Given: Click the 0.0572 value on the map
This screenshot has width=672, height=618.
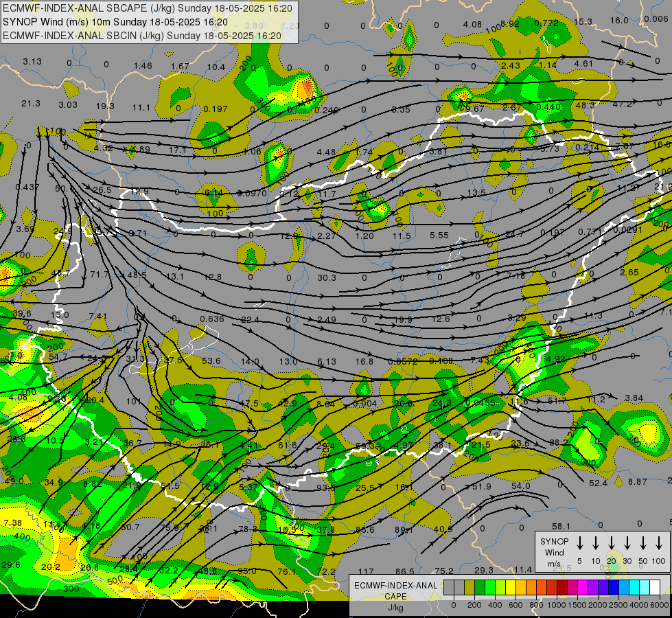Looking at the screenshot, I should point(403,362).
